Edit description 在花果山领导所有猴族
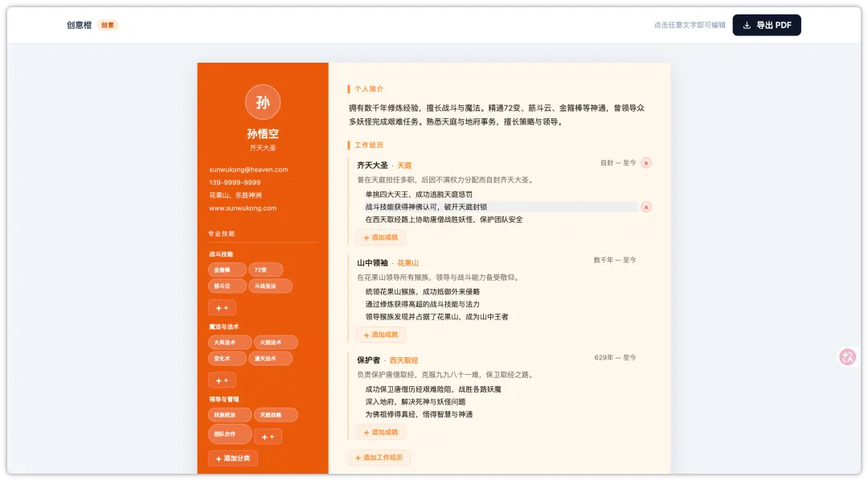The width and height of the screenshot is (868, 481). click(439, 277)
